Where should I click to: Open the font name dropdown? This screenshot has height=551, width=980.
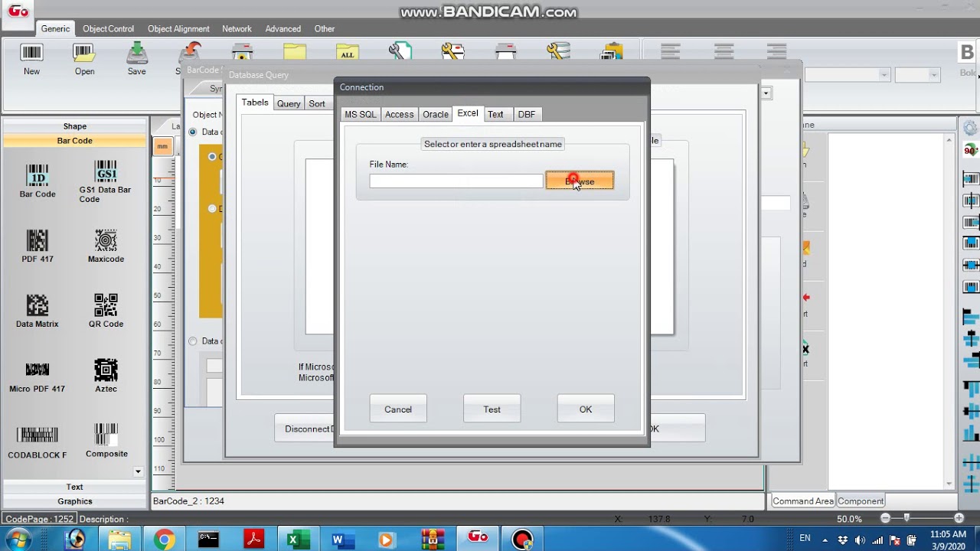point(884,75)
